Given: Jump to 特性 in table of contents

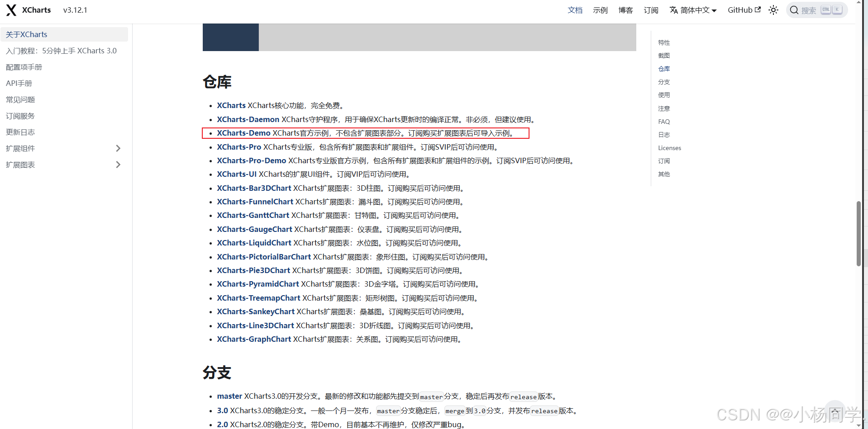Looking at the screenshot, I should [x=664, y=42].
